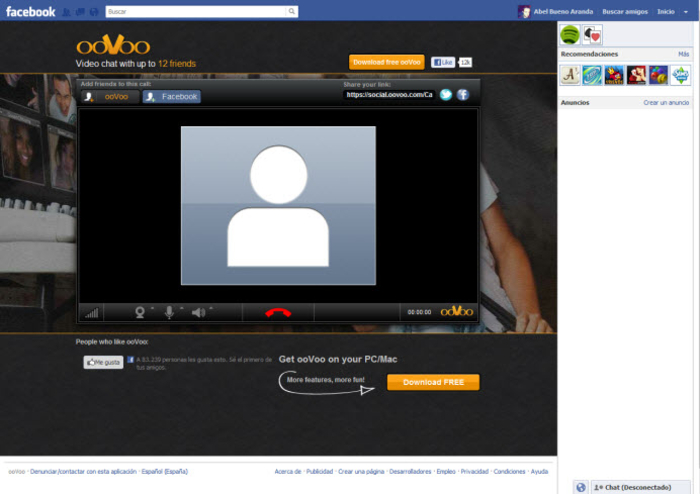The image size is (700, 494).
Task: Click the red hang-up phone icon
Action: tap(278, 312)
